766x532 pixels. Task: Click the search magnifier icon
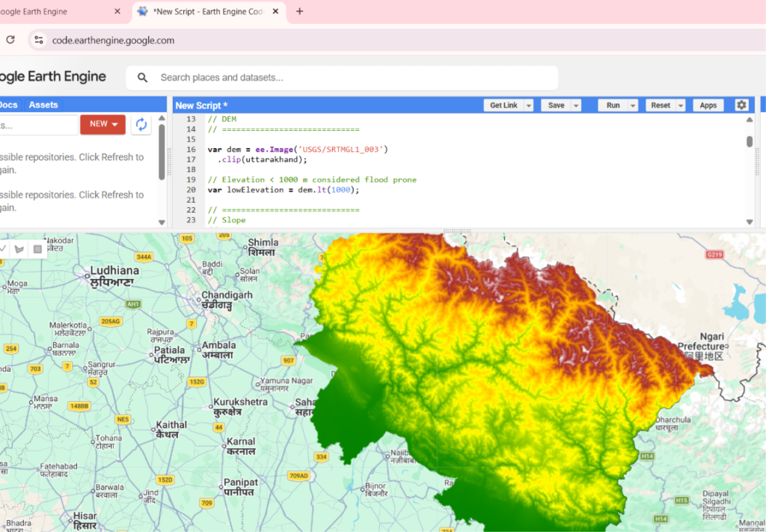point(142,78)
